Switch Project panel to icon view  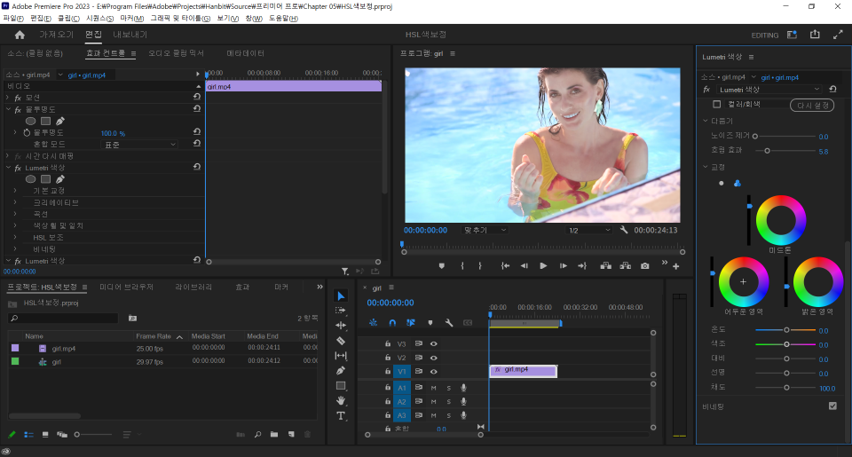[45, 434]
